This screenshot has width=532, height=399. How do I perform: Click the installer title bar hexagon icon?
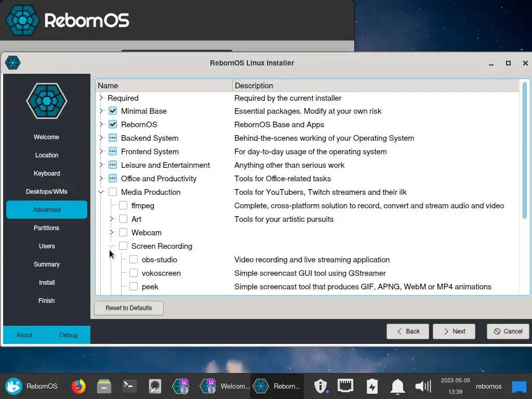pos(13,63)
